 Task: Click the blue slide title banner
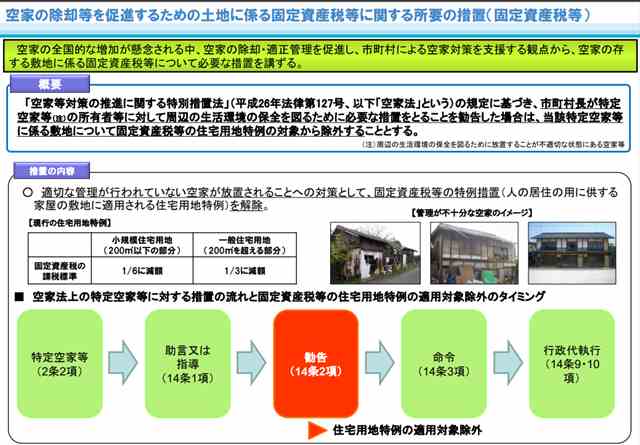[x=320, y=17]
